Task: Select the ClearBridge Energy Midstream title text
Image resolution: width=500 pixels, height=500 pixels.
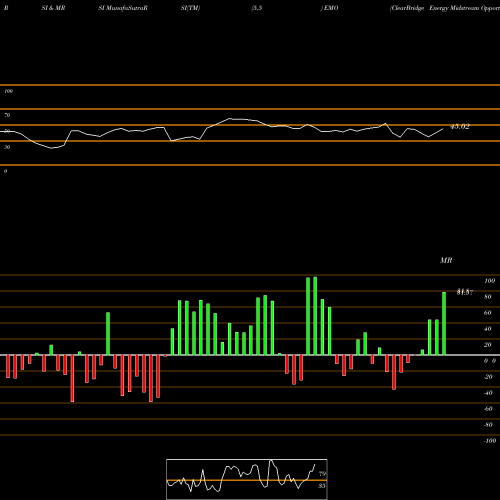Action: pyautogui.click(x=445, y=8)
